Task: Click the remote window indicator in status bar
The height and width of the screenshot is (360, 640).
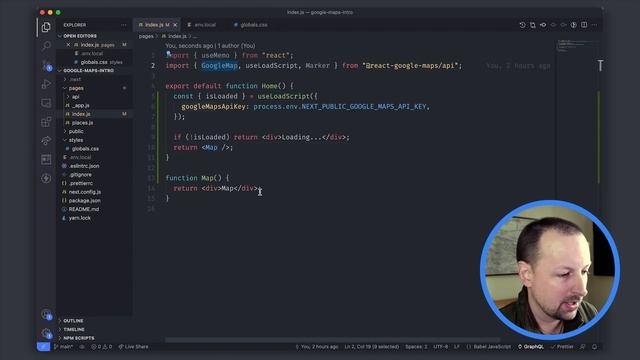Action: pyautogui.click(x=43, y=347)
